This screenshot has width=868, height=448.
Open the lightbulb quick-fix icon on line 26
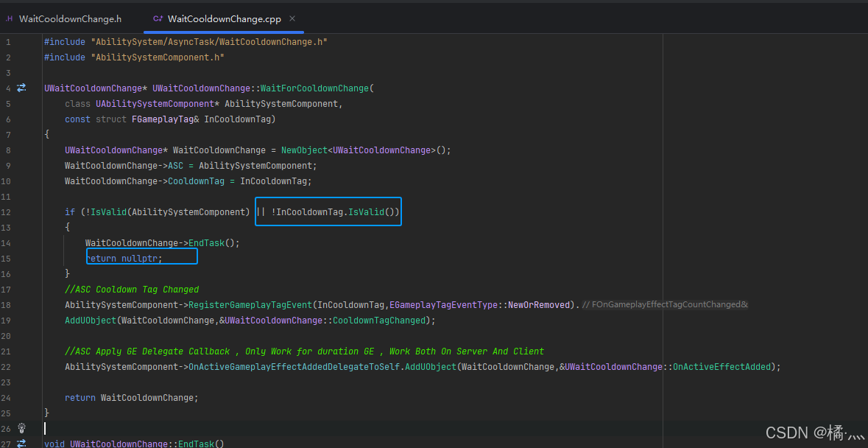[x=21, y=427]
